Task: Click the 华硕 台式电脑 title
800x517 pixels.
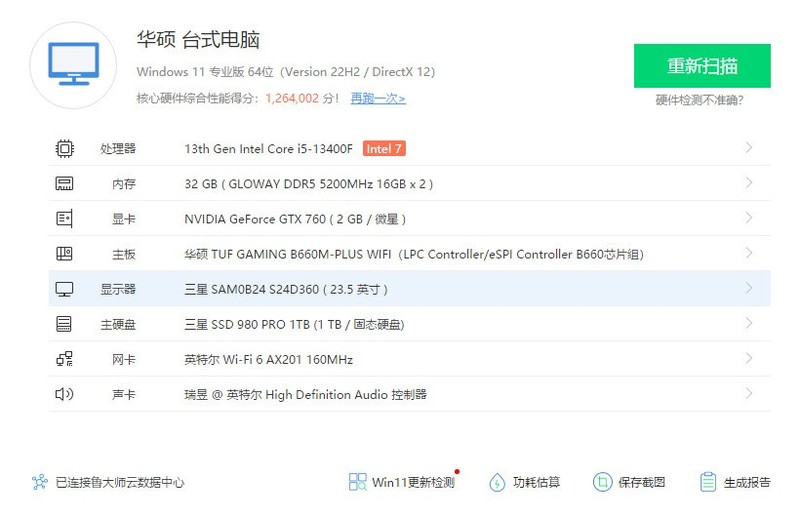Action: (198, 39)
